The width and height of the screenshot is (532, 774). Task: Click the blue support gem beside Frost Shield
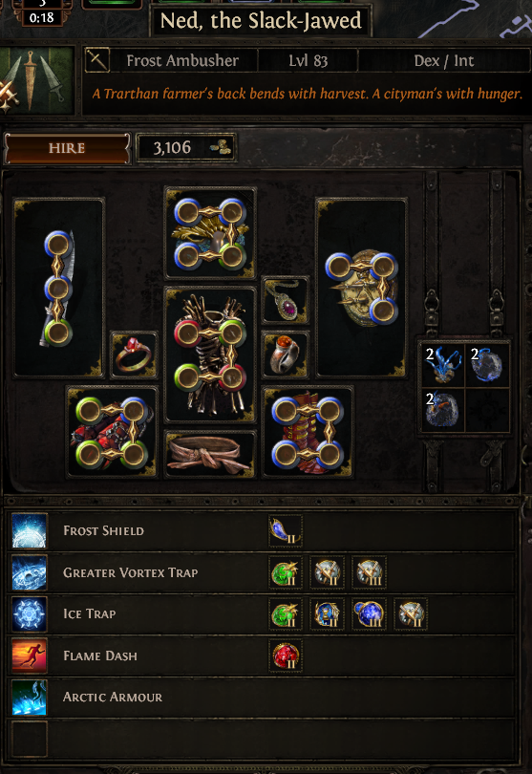(x=286, y=530)
